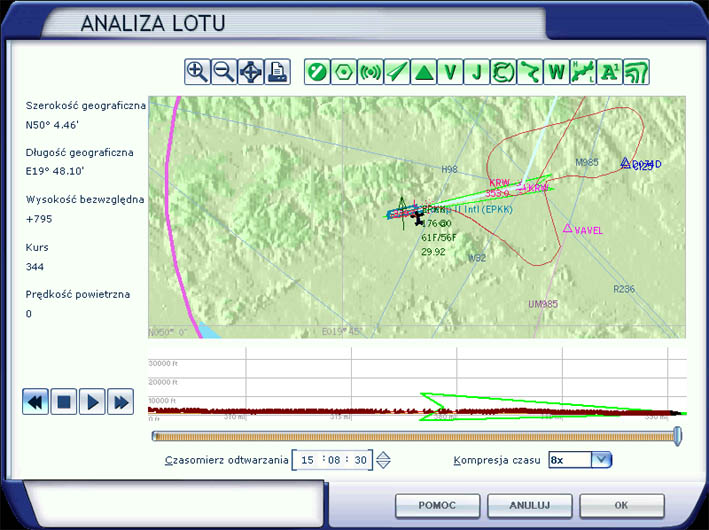Toggle Victor airways V icon
709x530 pixels.
click(451, 71)
